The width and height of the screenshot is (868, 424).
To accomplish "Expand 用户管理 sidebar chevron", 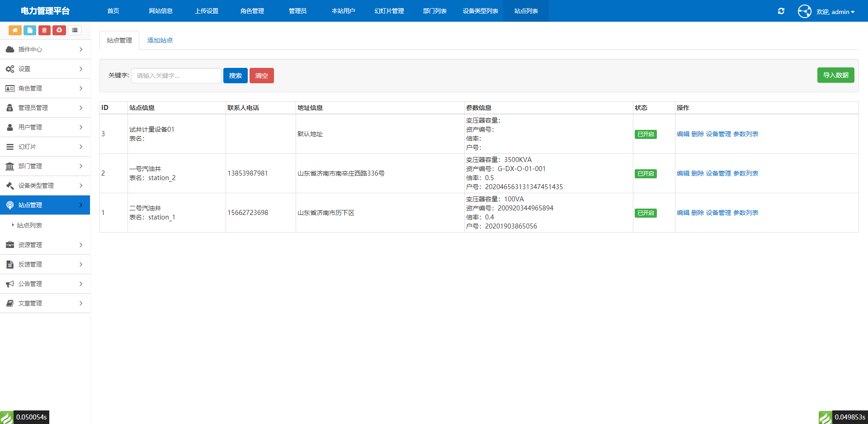I will pos(81,127).
